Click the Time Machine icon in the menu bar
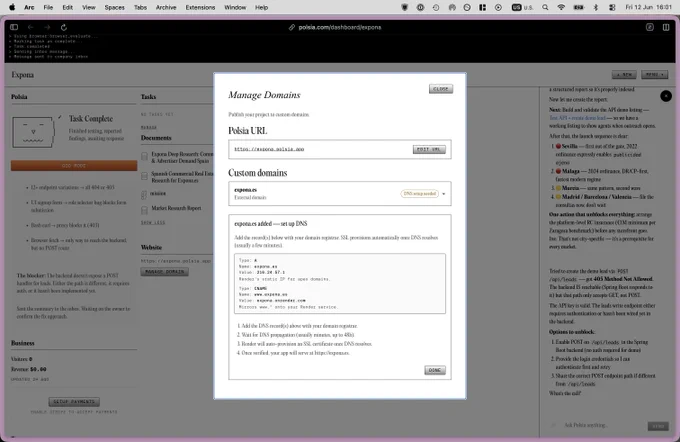The width and height of the screenshot is (680, 442). click(436, 7)
